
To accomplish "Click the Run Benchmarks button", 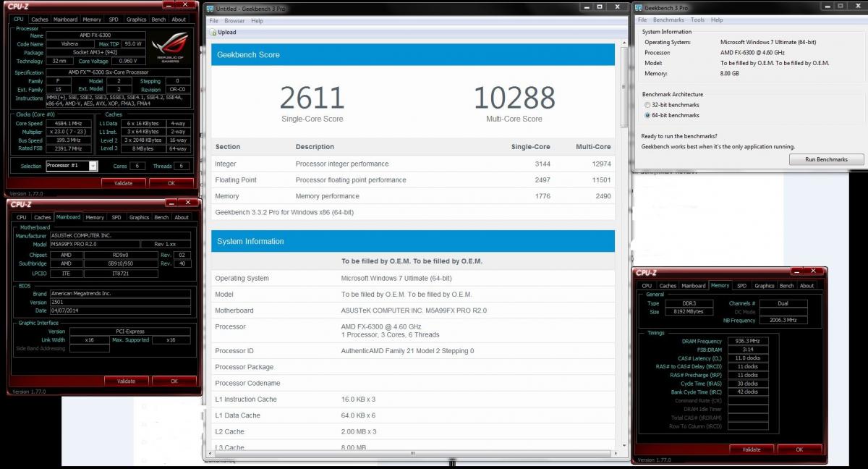I will click(825, 159).
